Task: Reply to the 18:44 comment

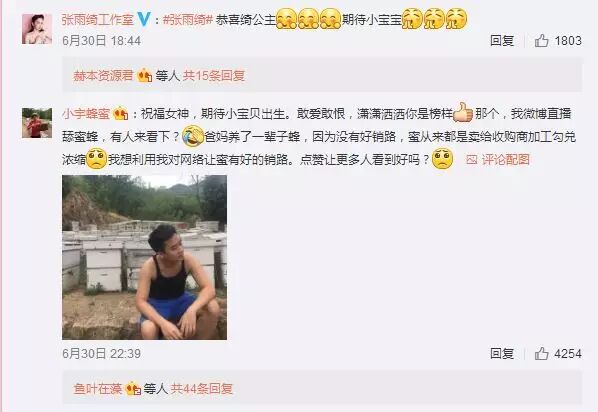Action: [502, 40]
